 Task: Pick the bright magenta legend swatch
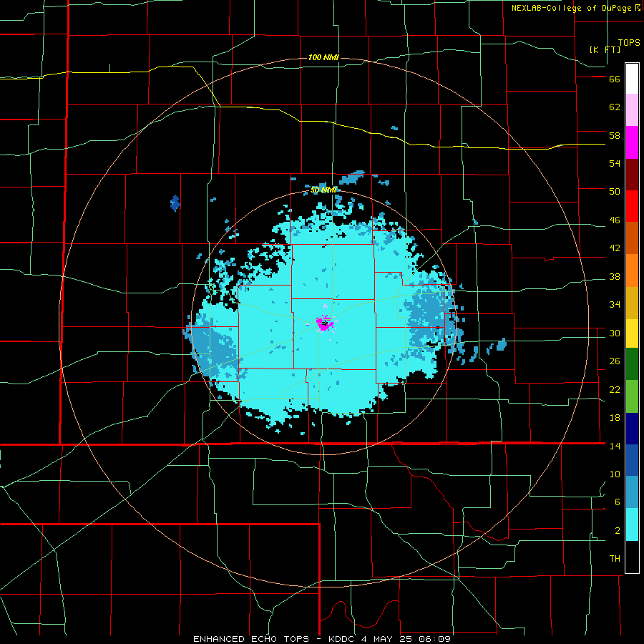[x=632, y=142]
